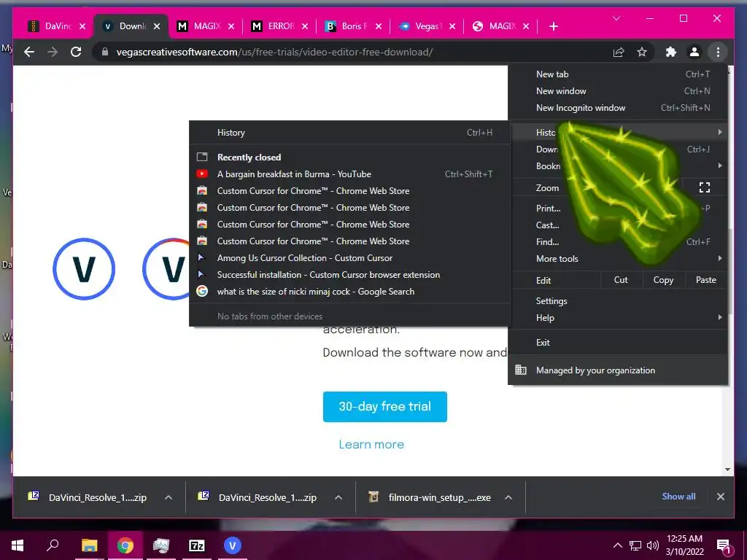Choose Cast... in the menu
Viewport: 747px width, 560px height.
coord(619,225)
